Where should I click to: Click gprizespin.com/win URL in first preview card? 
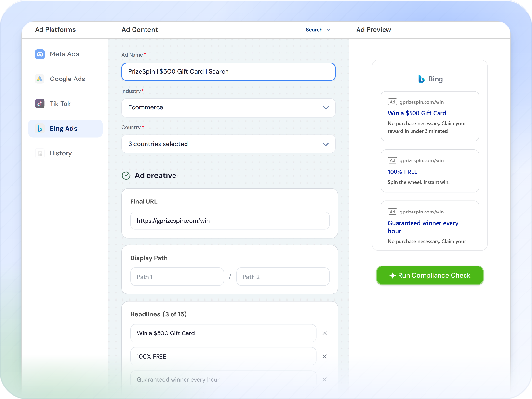click(421, 102)
